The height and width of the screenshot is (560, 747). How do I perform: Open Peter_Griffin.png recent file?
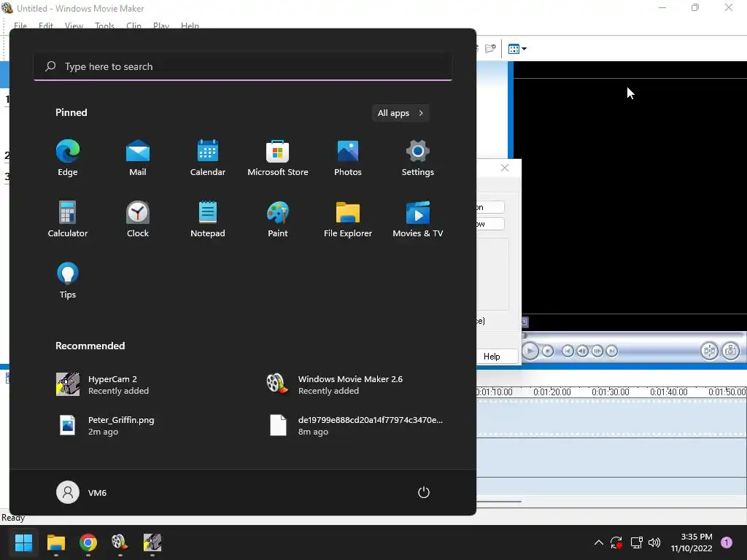click(x=106, y=426)
